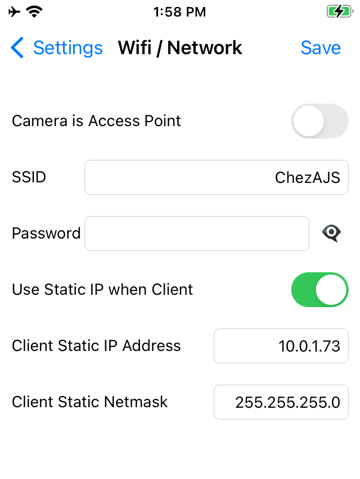Tap the Use Static IP when Client label
The height and width of the screenshot is (479, 360).
pyautogui.click(x=102, y=290)
